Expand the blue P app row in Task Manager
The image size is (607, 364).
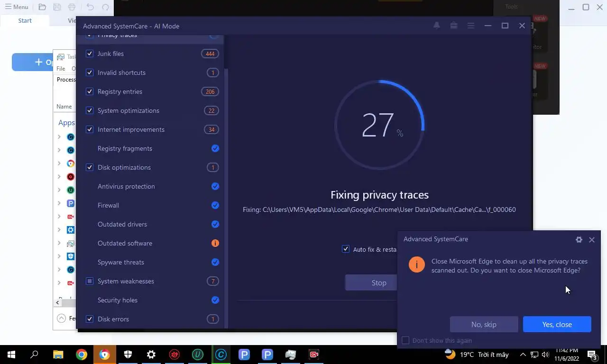[59, 203]
